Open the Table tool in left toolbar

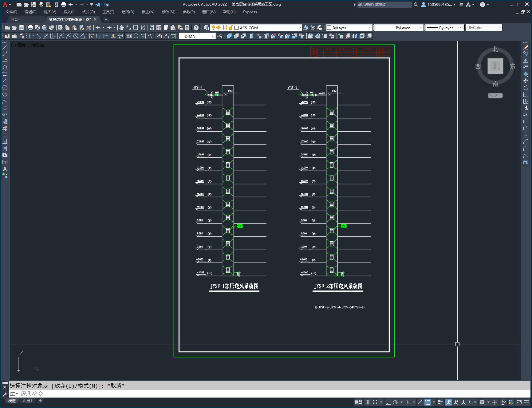5,162
